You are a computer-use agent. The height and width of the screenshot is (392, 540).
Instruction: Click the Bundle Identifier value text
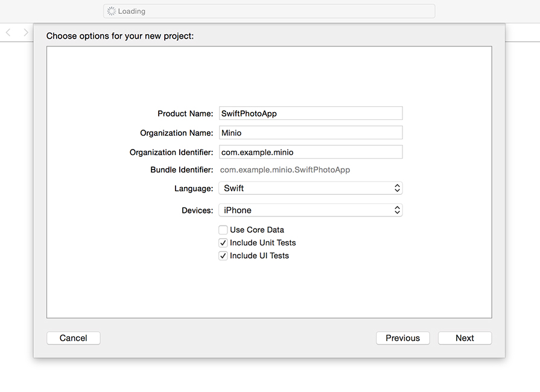click(x=285, y=170)
